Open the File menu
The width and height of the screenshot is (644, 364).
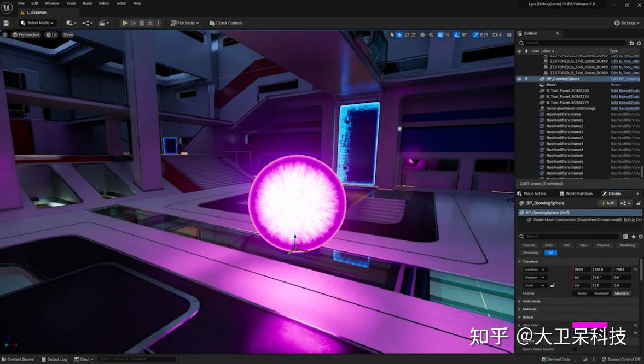(x=21, y=3)
